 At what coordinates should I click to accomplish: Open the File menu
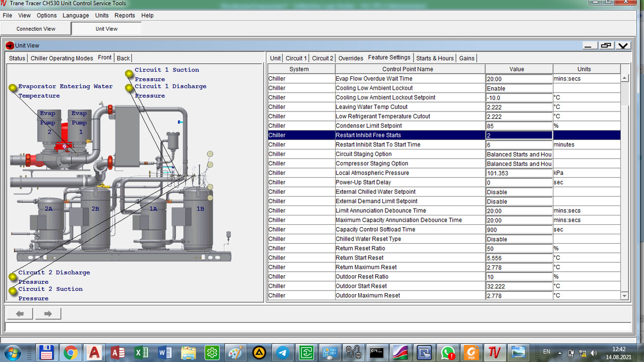[x=7, y=15]
